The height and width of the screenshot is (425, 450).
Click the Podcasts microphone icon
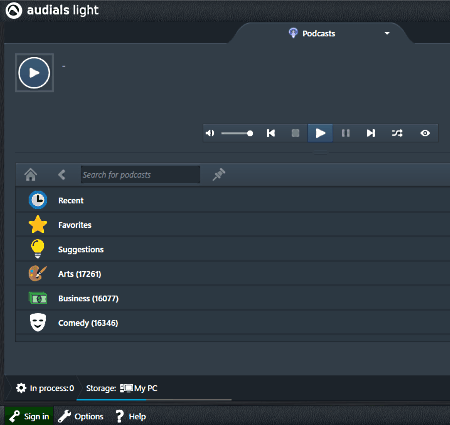pyautogui.click(x=293, y=33)
